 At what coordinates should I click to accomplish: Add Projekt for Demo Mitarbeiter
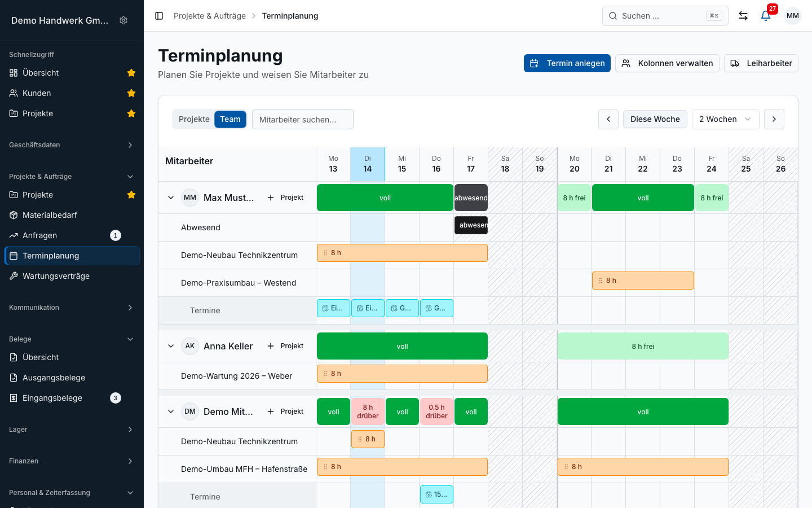(x=285, y=411)
